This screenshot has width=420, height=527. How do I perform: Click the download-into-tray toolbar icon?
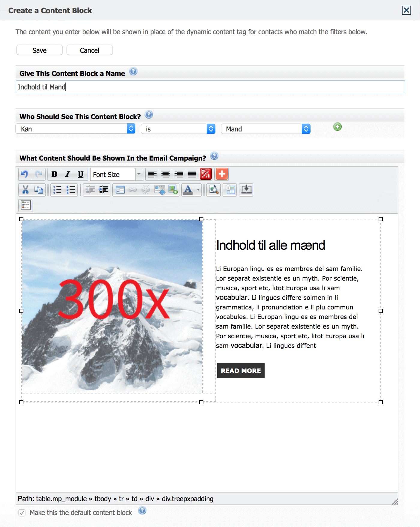[x=246, y=190]
